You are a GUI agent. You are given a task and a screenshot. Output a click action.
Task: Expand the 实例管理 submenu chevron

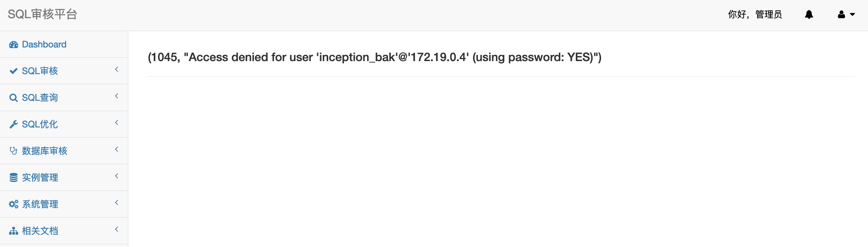116,176
